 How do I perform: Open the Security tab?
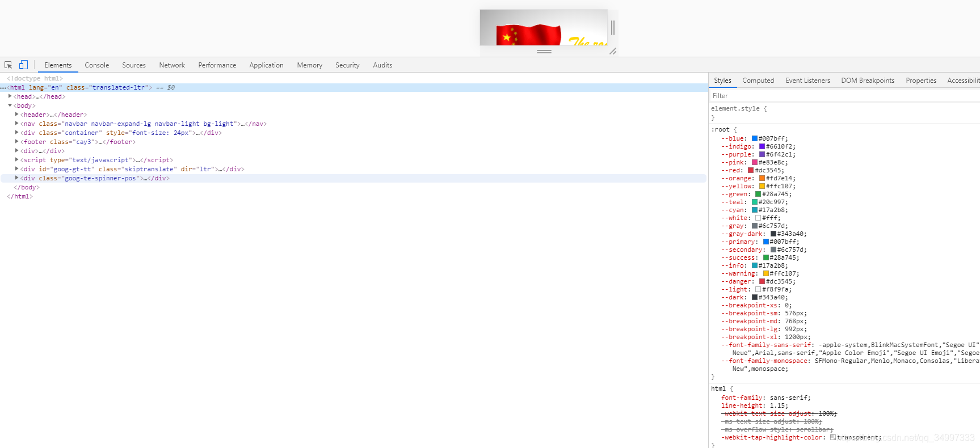[x=347, y=65]
